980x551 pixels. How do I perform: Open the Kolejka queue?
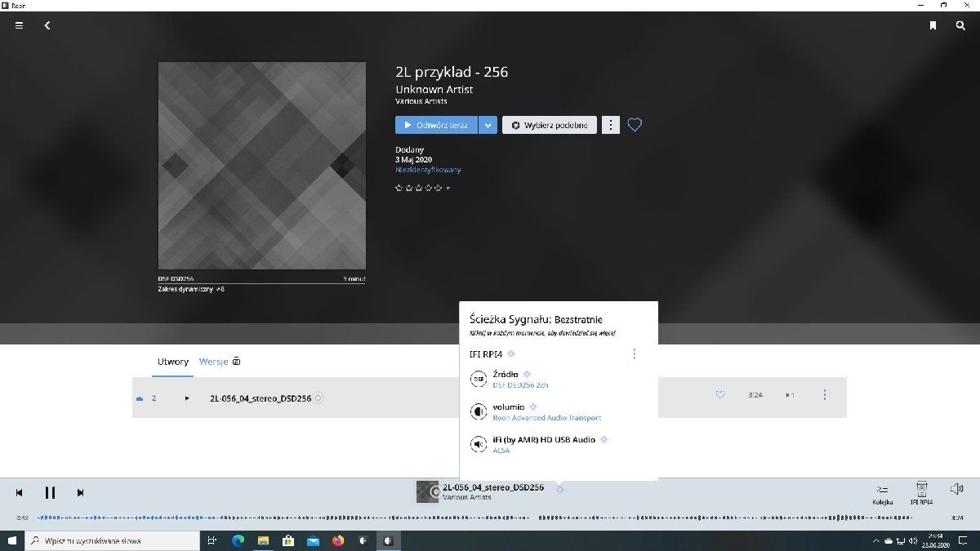882,493
